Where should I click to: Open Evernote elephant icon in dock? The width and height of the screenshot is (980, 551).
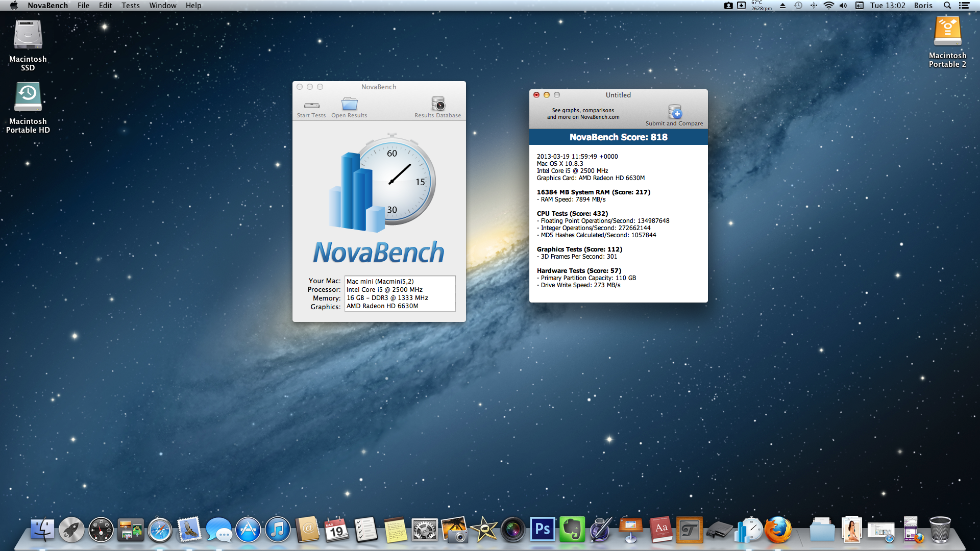click(572, 530)
